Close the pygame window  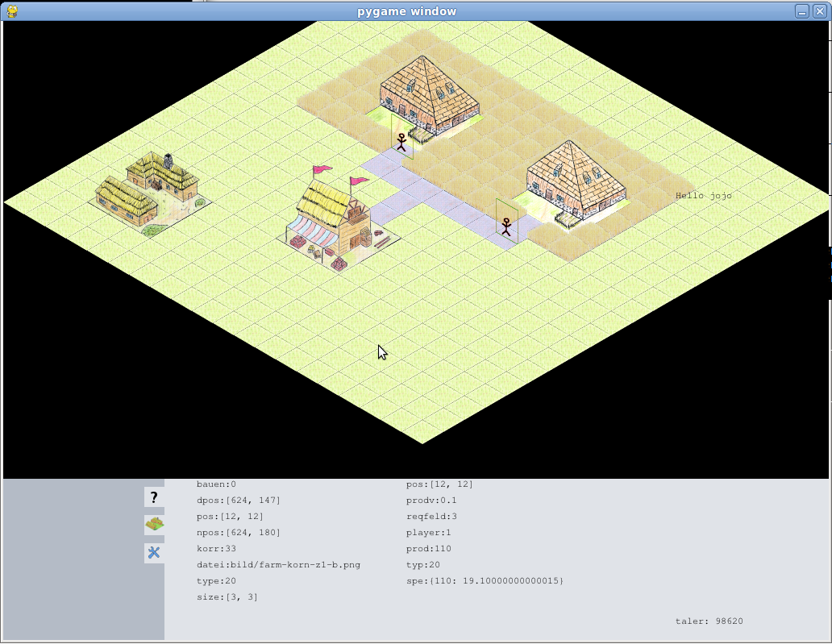pos(819,11)
